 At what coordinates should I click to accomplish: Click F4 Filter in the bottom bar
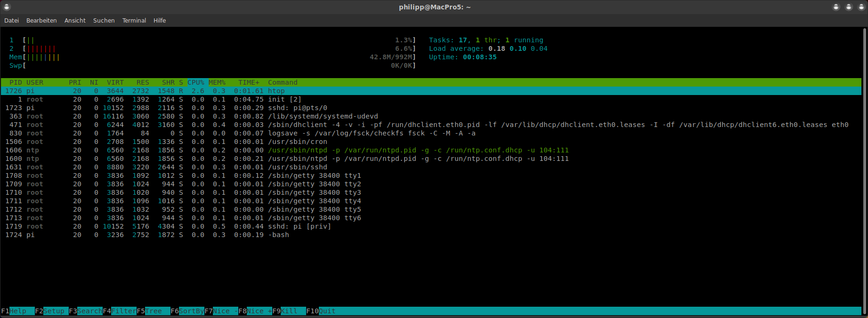click(x=123, y=311)
